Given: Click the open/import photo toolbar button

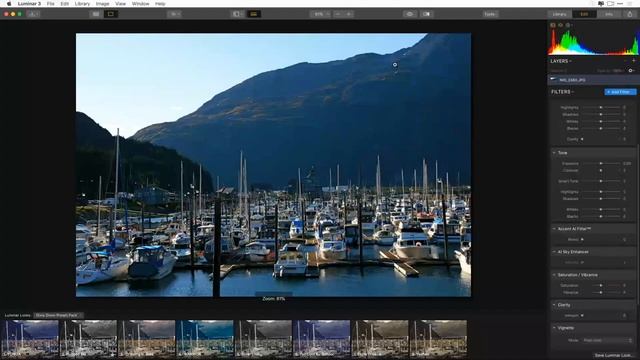Looking at the screenshot, I should point(33,14).
